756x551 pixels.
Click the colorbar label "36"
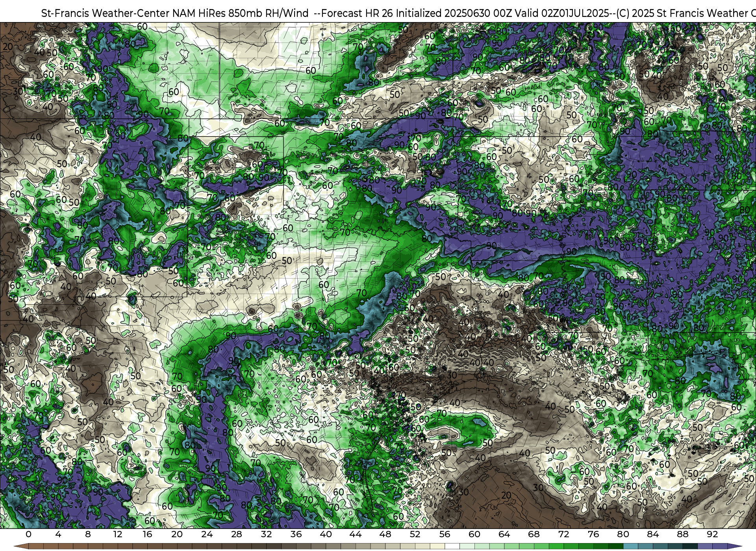296,534
